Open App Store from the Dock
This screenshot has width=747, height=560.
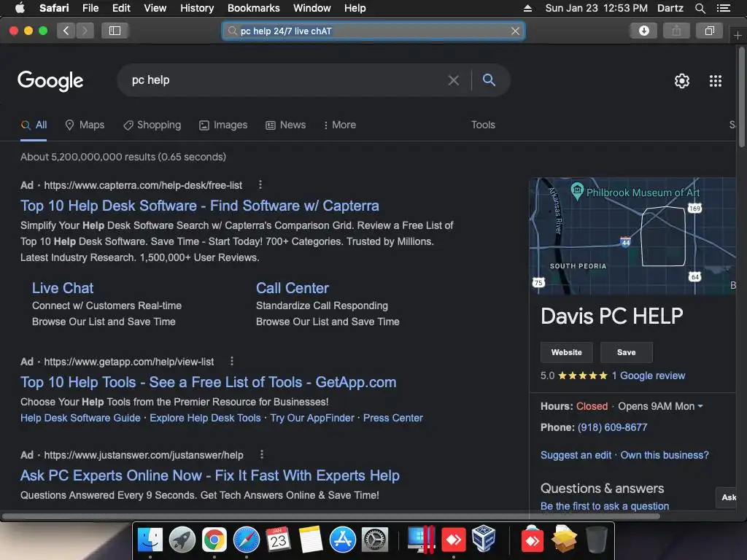click(x=343, y=540)
